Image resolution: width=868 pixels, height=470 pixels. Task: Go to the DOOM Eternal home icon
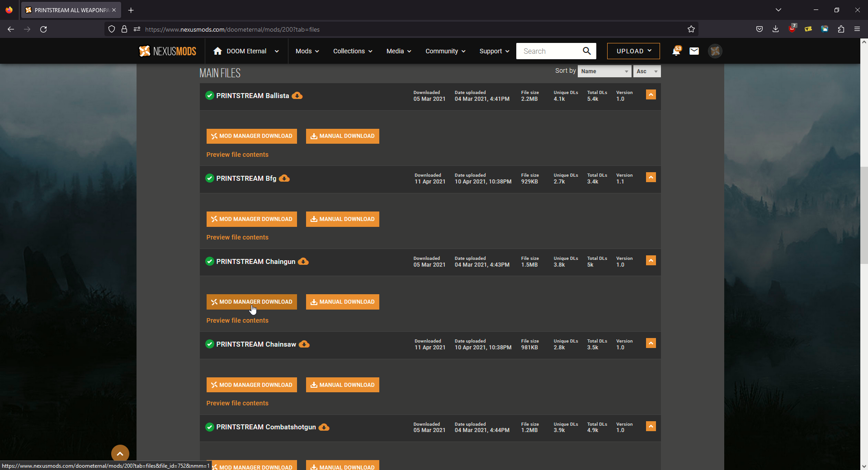coord(217,51)
